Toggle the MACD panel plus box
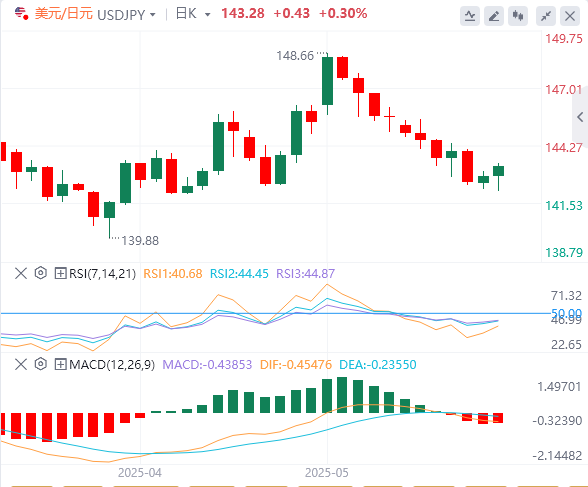The image size is (588, 487). pos(60,364)
